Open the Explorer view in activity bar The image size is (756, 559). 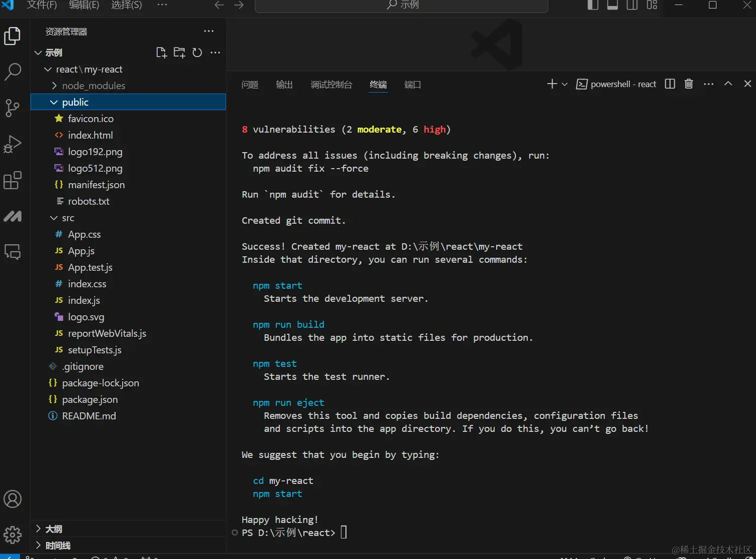click(x=13, y=36)
